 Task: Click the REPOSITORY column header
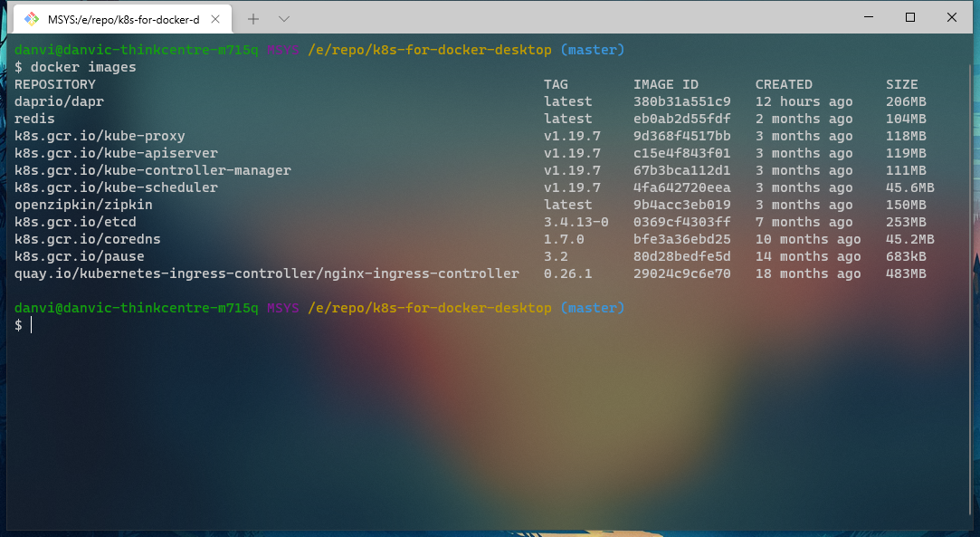[55, 84]
